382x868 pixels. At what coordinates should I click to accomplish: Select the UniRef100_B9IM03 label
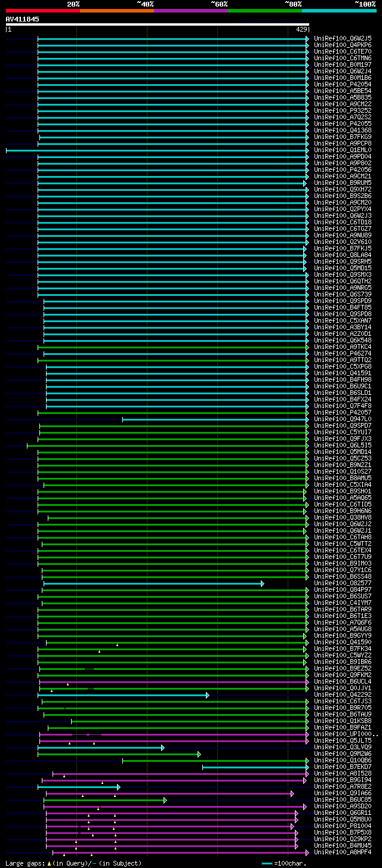pos(343,563)
